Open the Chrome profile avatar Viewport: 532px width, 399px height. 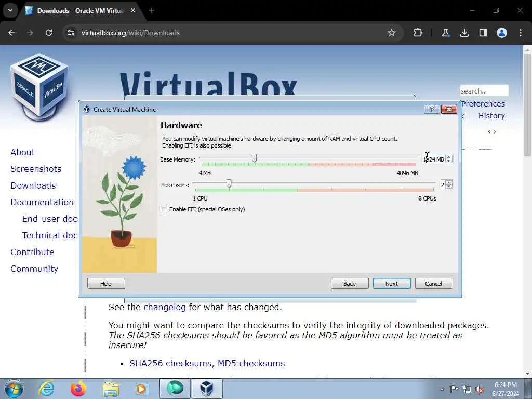point(502,33)
